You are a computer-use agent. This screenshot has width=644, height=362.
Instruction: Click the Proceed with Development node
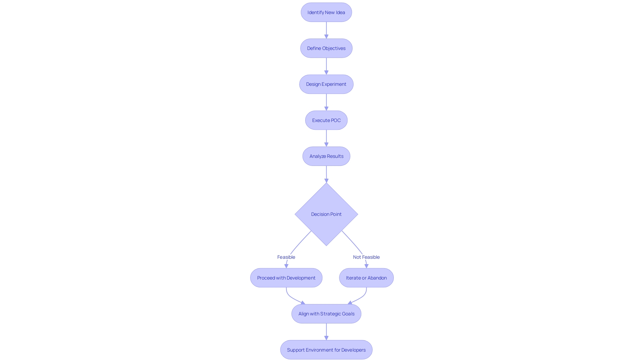click(x=286, y=278)
